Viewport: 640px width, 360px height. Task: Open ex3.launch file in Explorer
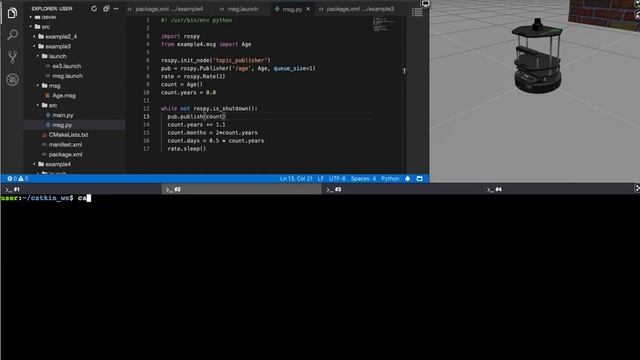coord(66,66)
